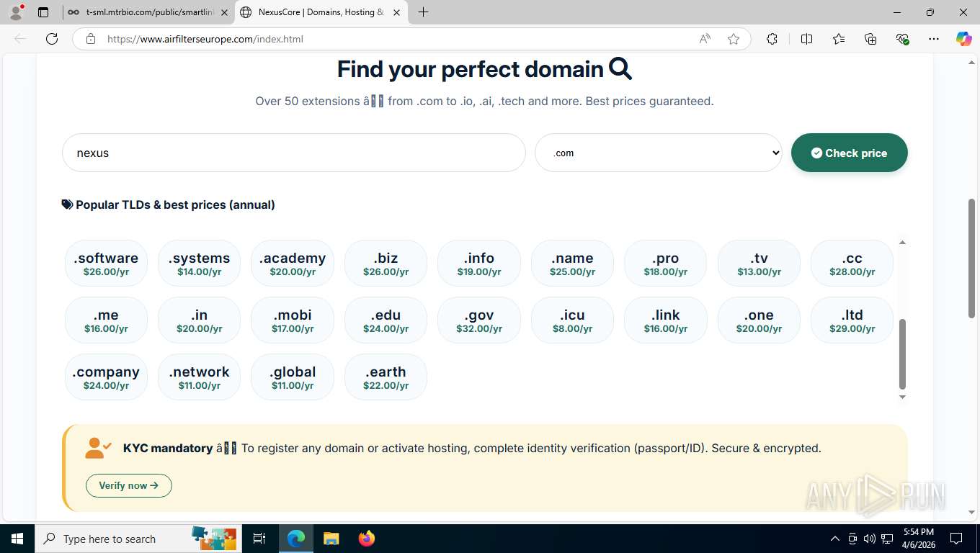This screenshot has height=553, width=980.
Task: Click the TLD list scrollbar thumb
Action: [x=902, y=354]
